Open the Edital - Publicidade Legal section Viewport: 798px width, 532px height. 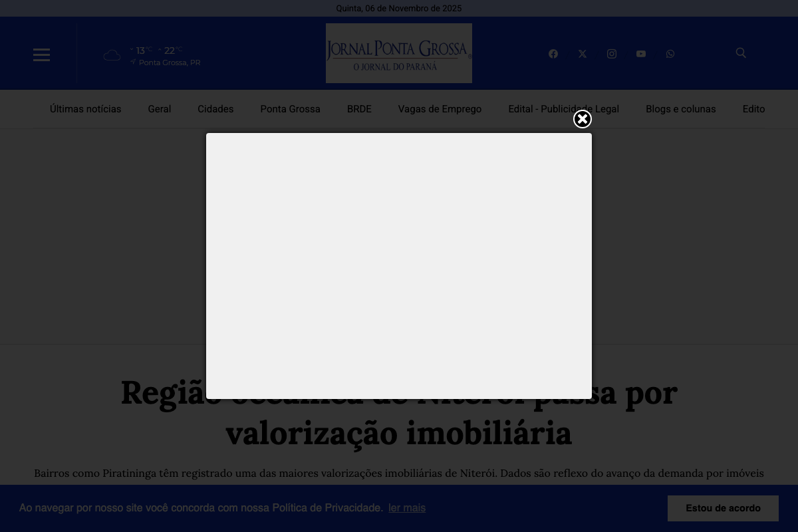pos(563,109)
